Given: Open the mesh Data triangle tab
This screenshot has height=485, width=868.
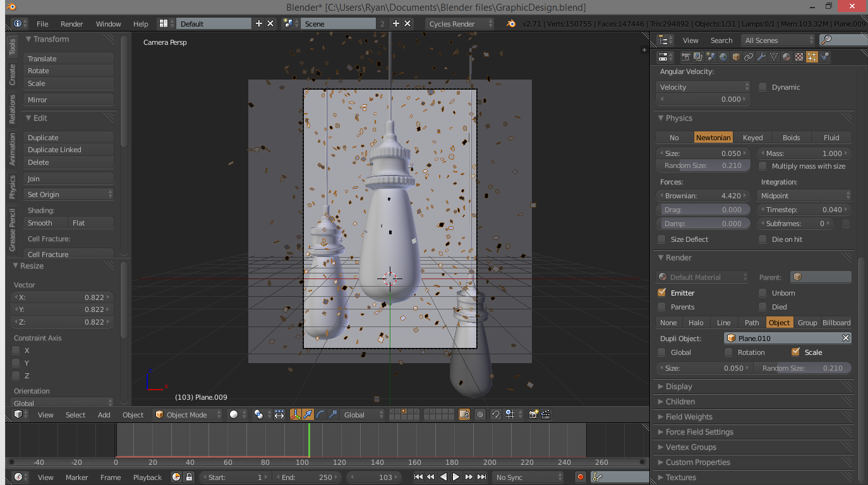Looking at the screenshot, I should [774, 57].
